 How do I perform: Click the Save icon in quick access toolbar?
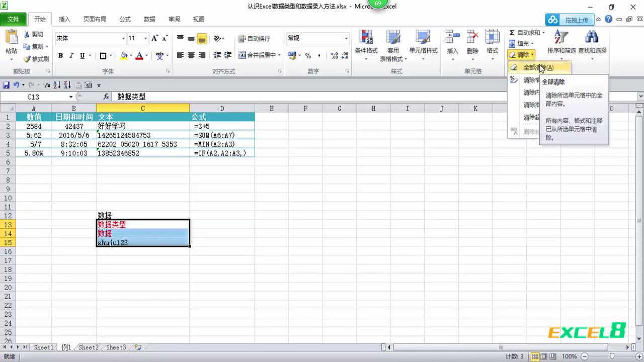point(7,85)
